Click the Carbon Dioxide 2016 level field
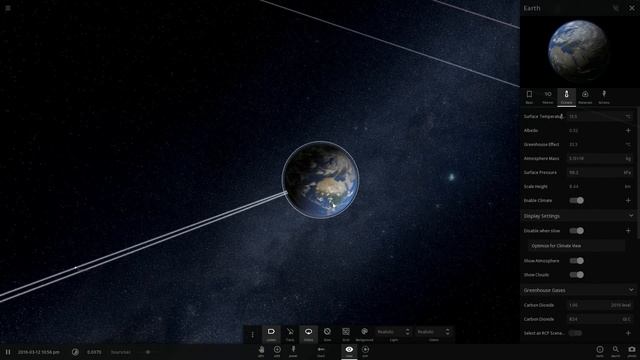Screen dimensions: 640x360 pos(599,305)
